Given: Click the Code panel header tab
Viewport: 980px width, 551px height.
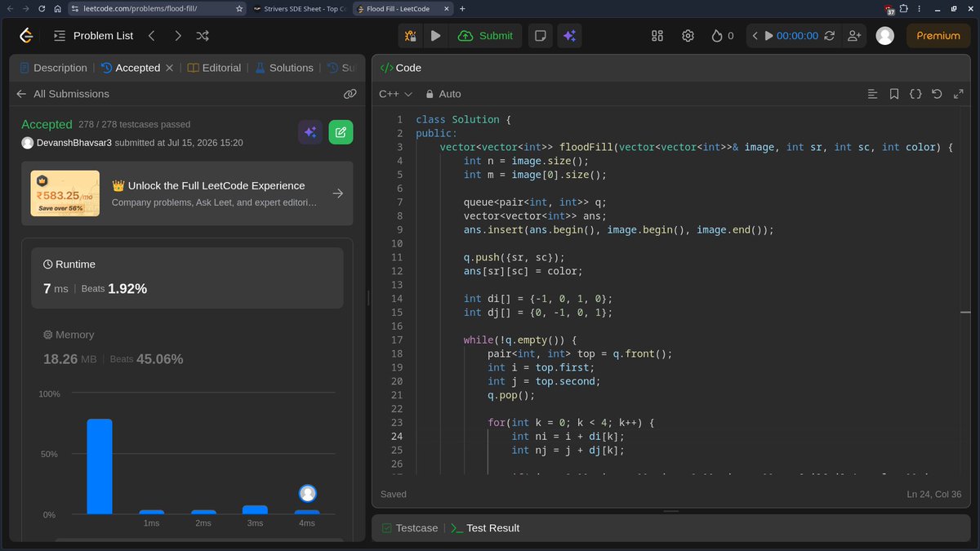Looking at the screenshot, I should 401,68.
